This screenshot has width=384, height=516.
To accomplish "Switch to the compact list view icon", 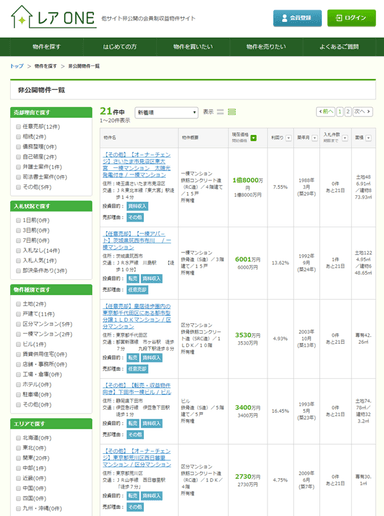I will point(220,112).
